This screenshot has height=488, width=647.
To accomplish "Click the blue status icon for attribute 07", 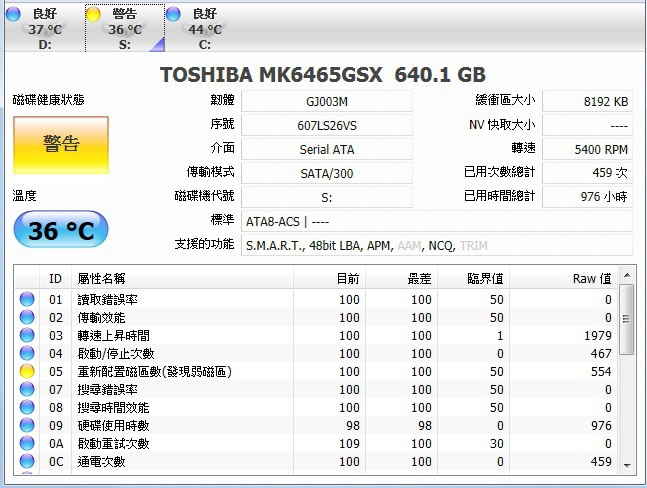I will click(27, 389).
